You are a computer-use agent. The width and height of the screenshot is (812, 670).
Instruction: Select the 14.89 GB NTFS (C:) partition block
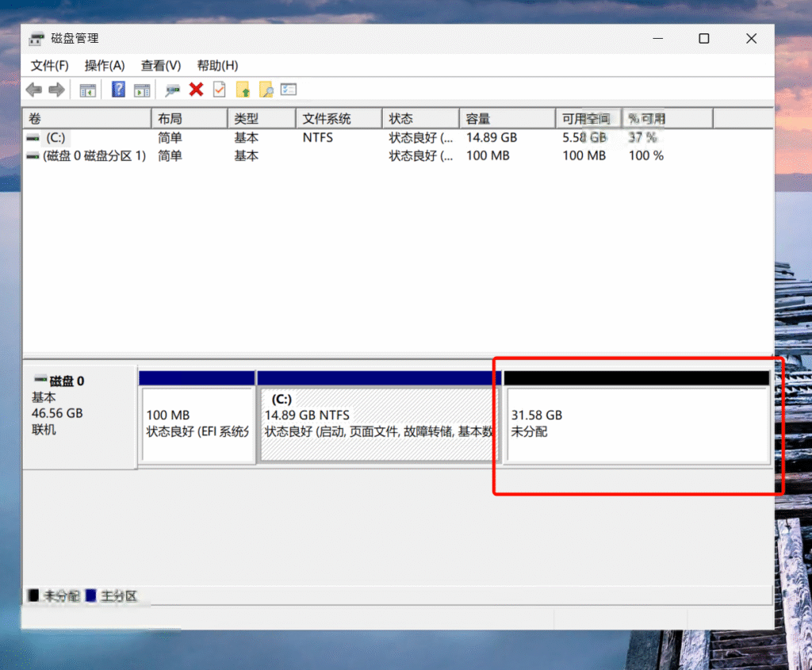tap(378, 424)
